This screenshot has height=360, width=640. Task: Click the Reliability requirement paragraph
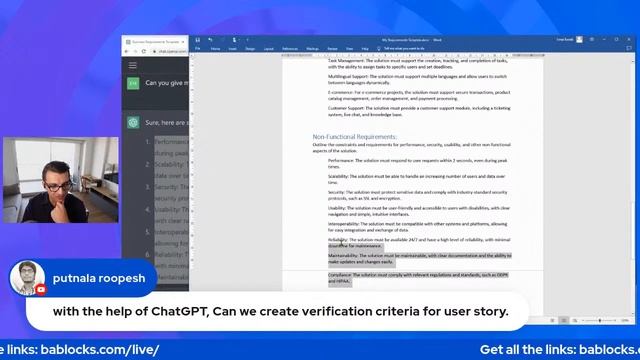419,243
